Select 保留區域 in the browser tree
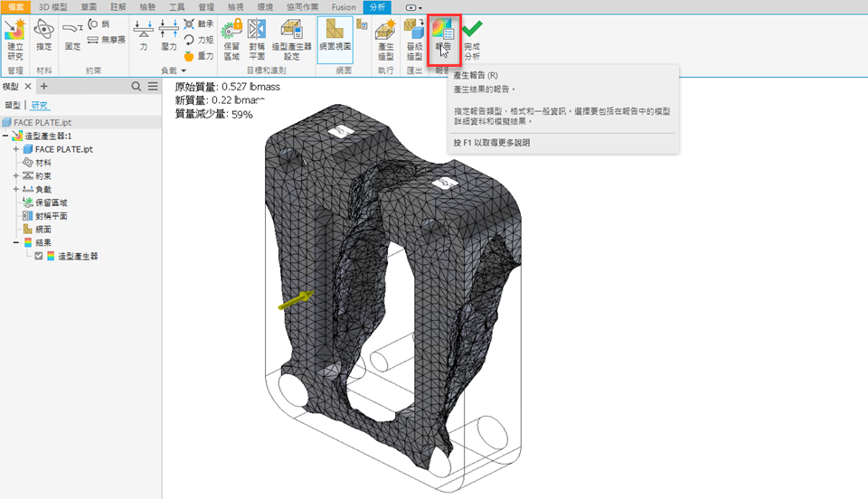This screenshot has height=499, width=868. (51, 202)
